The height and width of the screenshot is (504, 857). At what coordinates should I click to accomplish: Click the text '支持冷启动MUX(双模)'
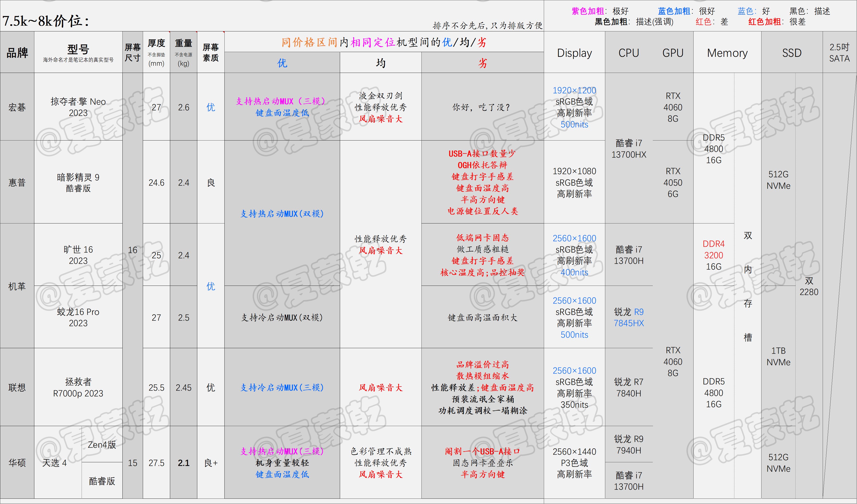click(x=282, y=317)
